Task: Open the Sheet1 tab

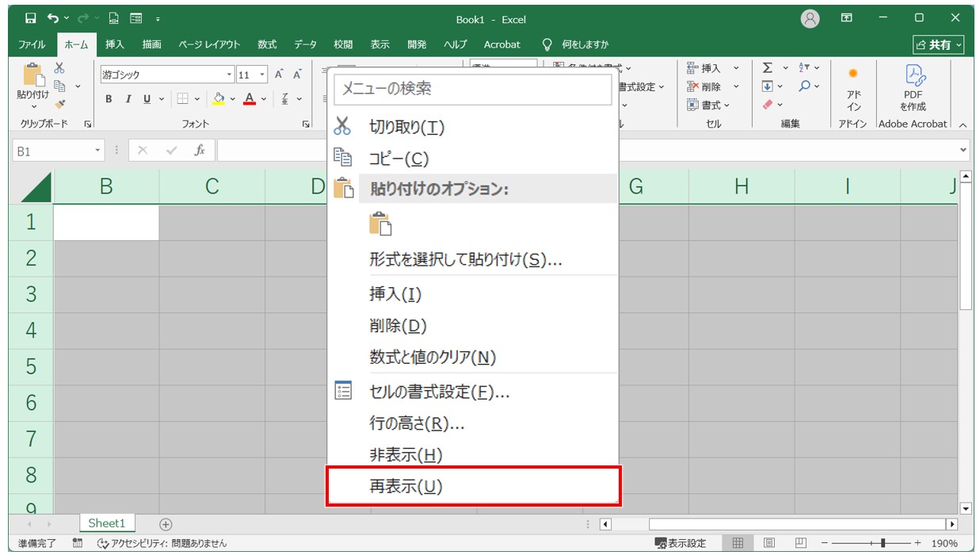Action: (x=107, y=523)
